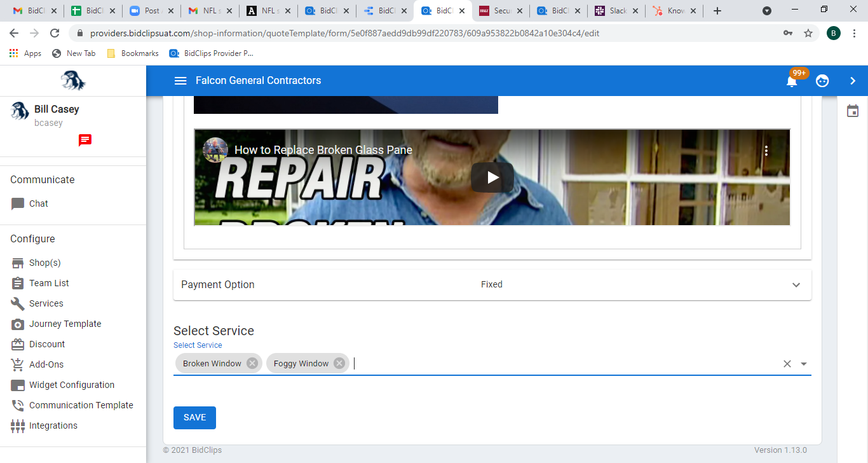Click the red message icon under Bill Casey
The height and width of the screenshot is (463, 868).
click(85, 141)
